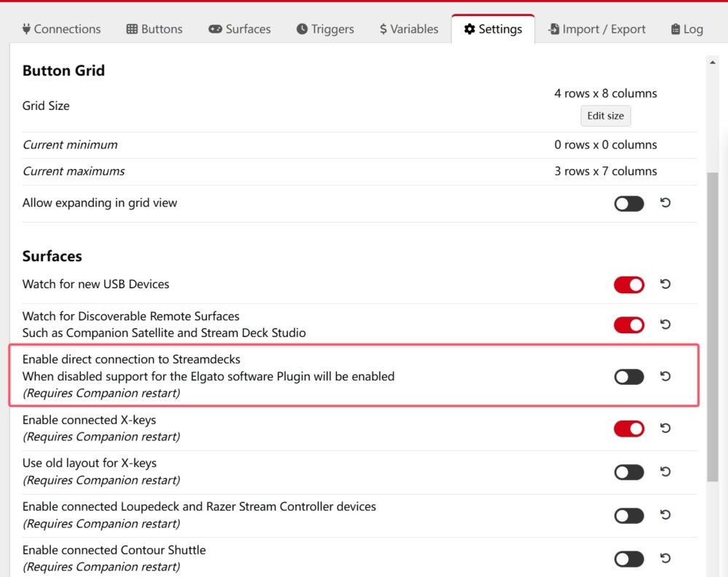Open the Connections tab

pyautogui.click(x=61, y=29)
